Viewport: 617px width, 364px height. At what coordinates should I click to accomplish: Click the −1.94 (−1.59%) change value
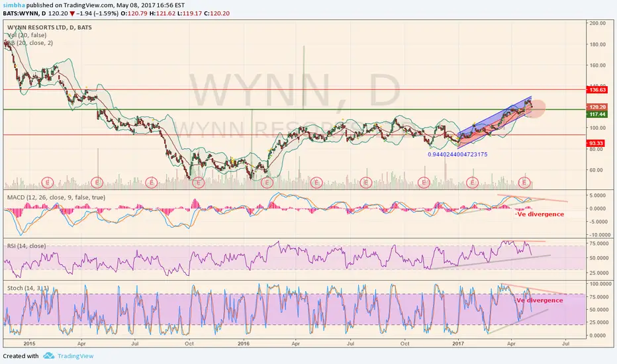pos(97,13)
